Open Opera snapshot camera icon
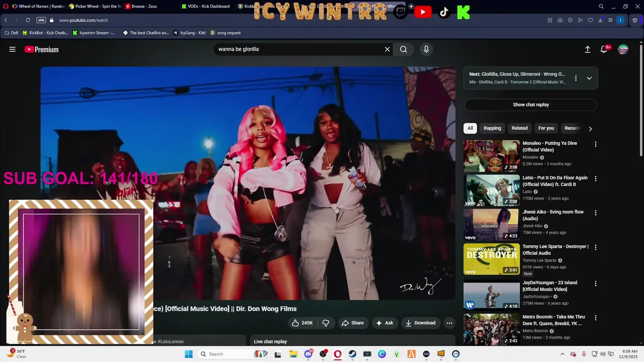 560,20
